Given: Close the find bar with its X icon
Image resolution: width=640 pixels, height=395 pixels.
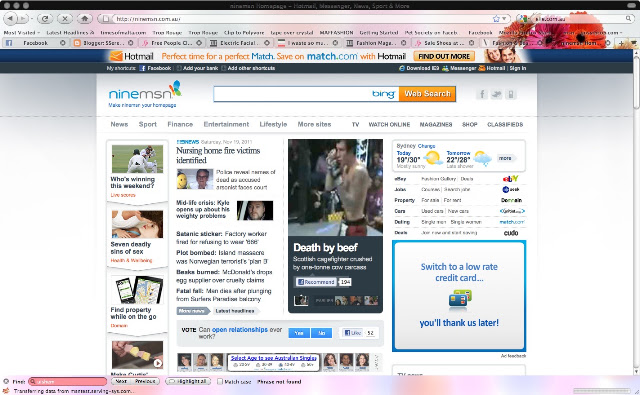Looking at the screenshot, I should [x=6, y=382].
